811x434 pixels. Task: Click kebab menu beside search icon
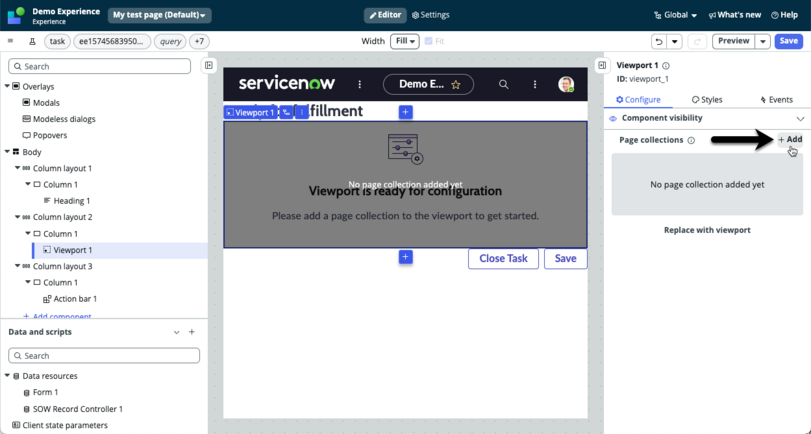click(x=535, y=84)
